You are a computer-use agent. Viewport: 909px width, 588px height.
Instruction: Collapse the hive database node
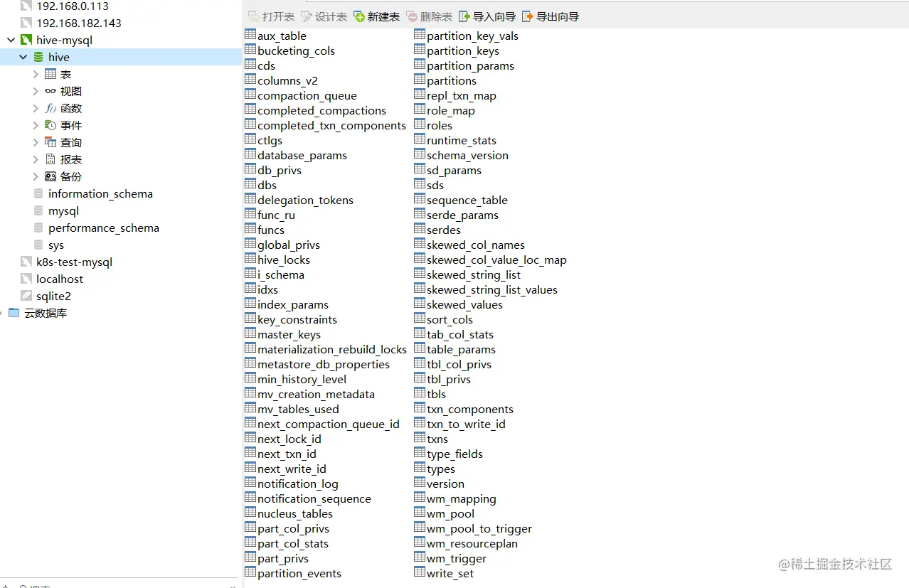(23, 57)
